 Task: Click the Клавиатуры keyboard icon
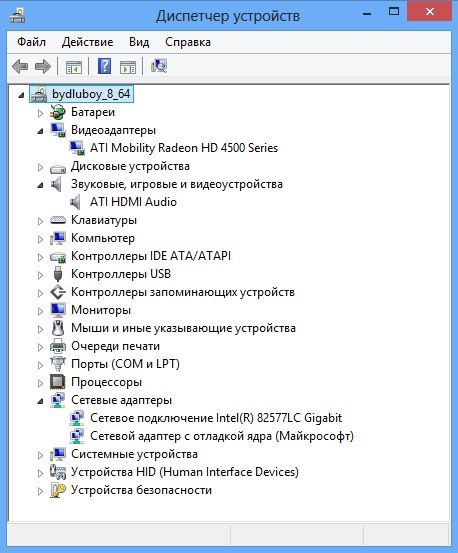point(58,220)
